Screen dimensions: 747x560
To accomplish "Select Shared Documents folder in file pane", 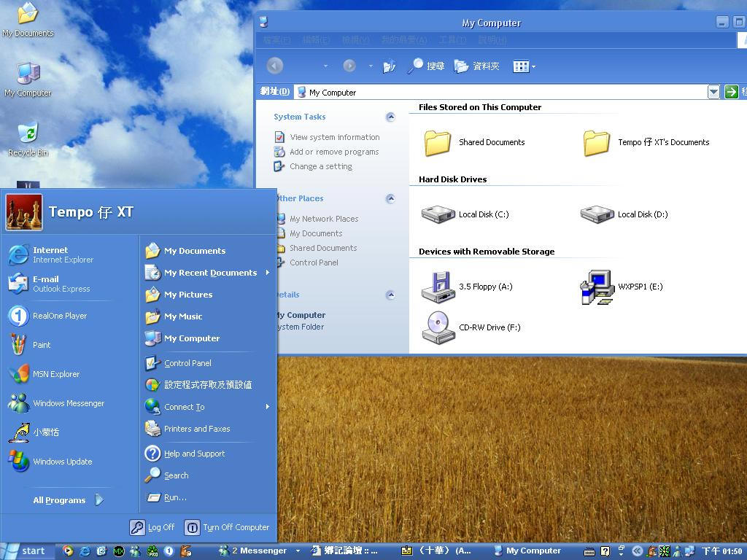I will click(474, 142).
